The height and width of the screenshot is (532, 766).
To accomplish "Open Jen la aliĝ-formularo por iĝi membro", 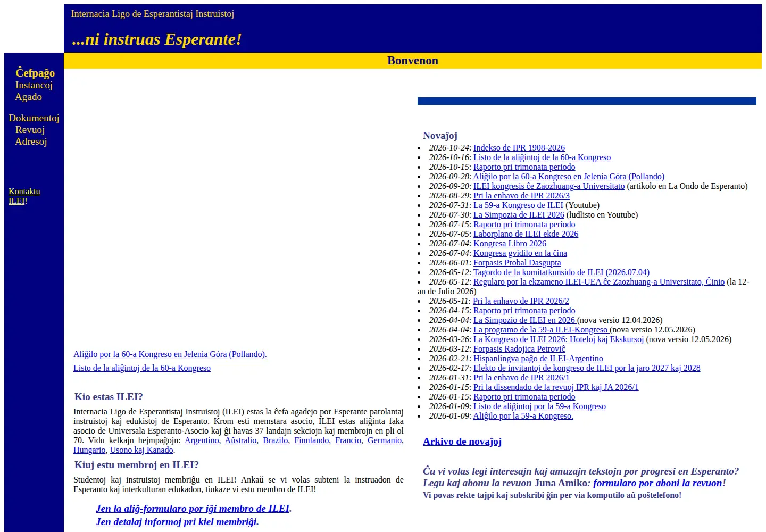I will [x=193, y=509].
